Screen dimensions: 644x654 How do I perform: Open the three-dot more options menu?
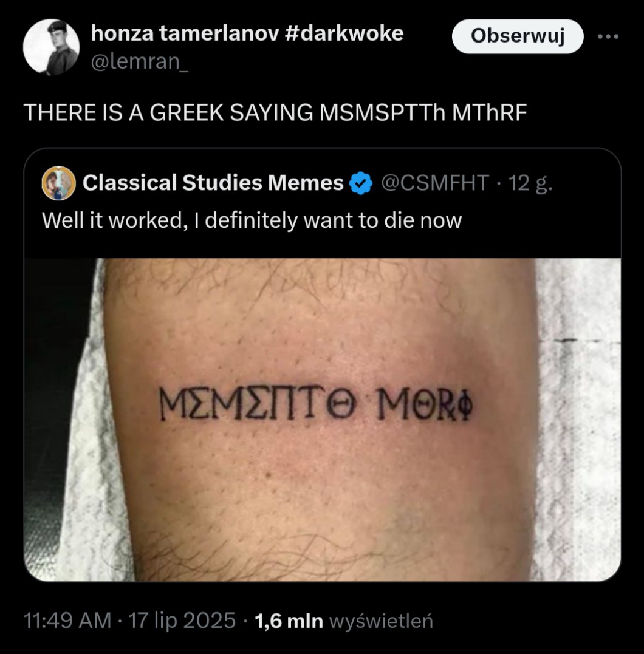click(x=608, y=36)
